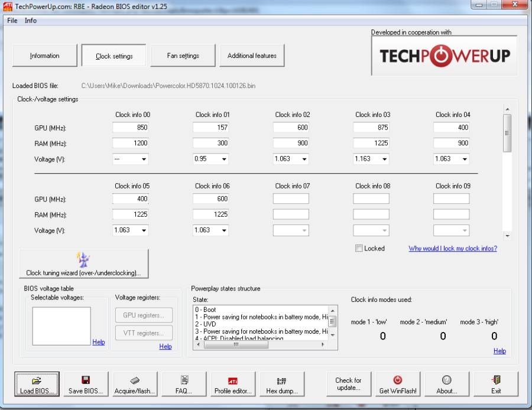532x410 pixels.
Task: Click Clock info 01 GPU field (157)
Action: 210,128
